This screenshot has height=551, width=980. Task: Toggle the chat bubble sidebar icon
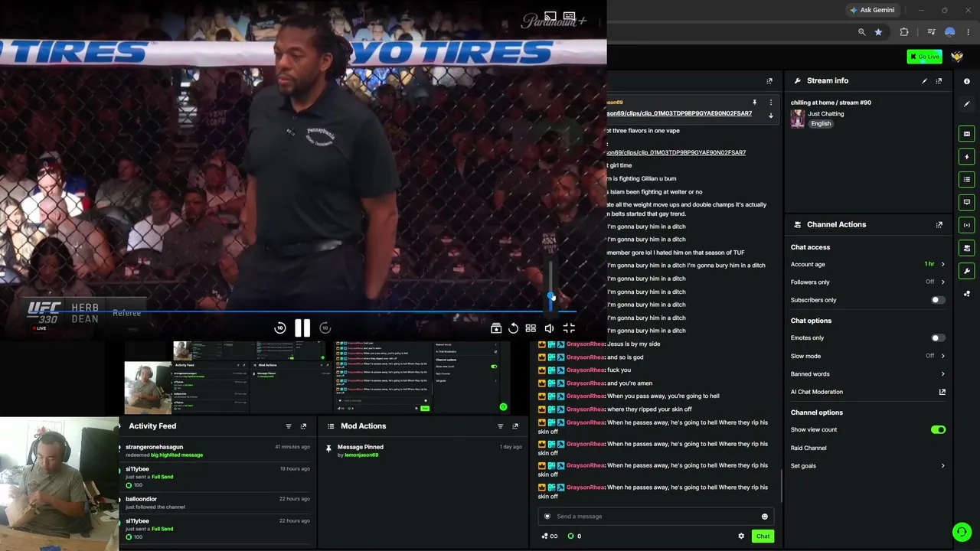tap(967, 203)
